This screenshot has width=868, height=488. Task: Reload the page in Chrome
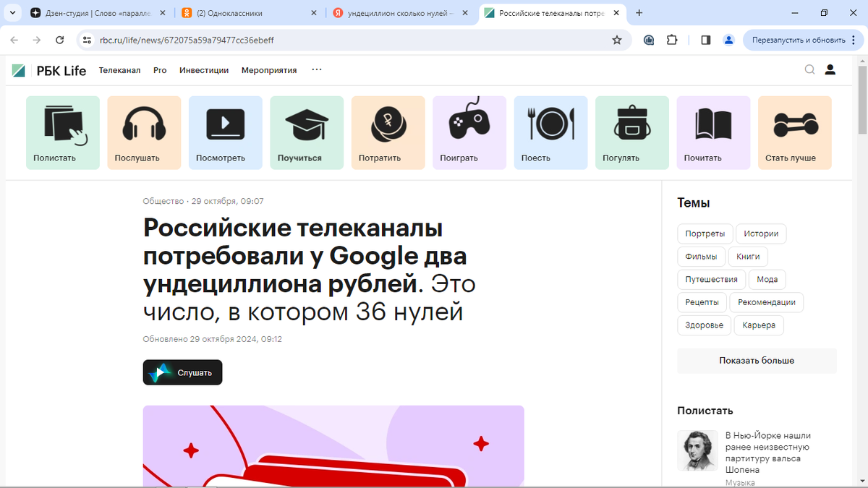click(x=61, y=40)
